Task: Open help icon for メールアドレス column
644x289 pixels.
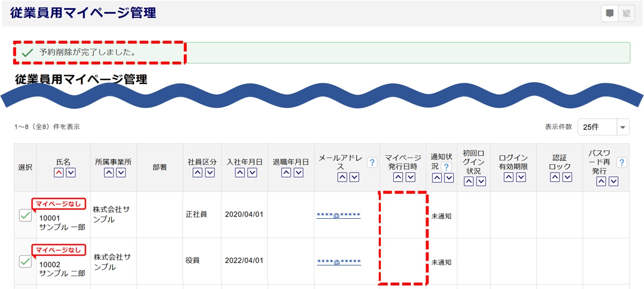Action: click(372, 163)
